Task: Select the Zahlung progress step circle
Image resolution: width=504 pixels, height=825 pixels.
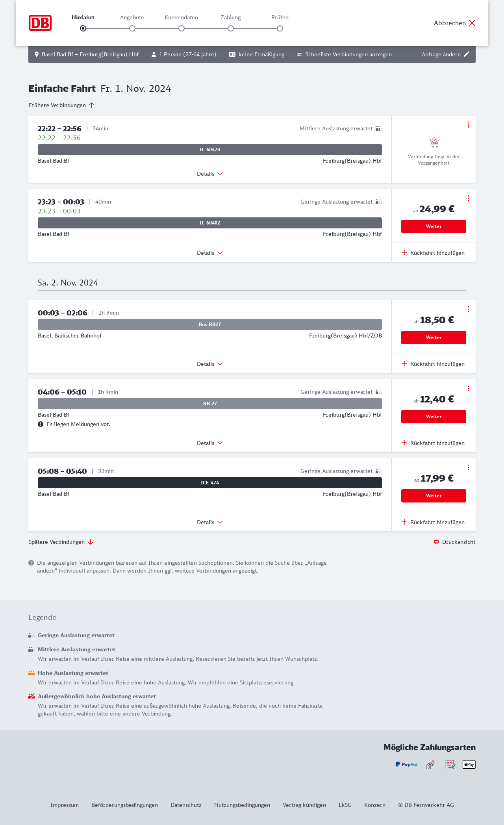Action: (231, 28)
